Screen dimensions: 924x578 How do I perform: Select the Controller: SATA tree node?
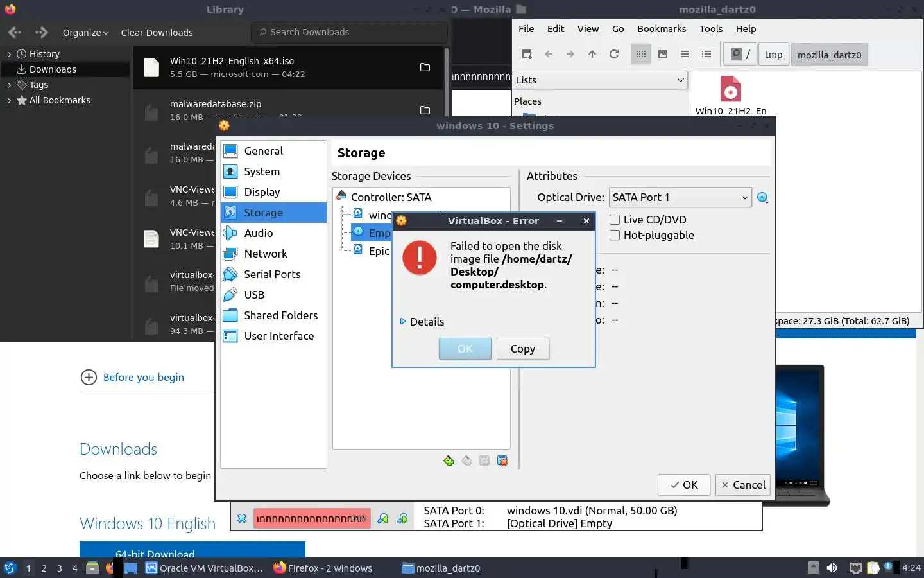[391, 197]
